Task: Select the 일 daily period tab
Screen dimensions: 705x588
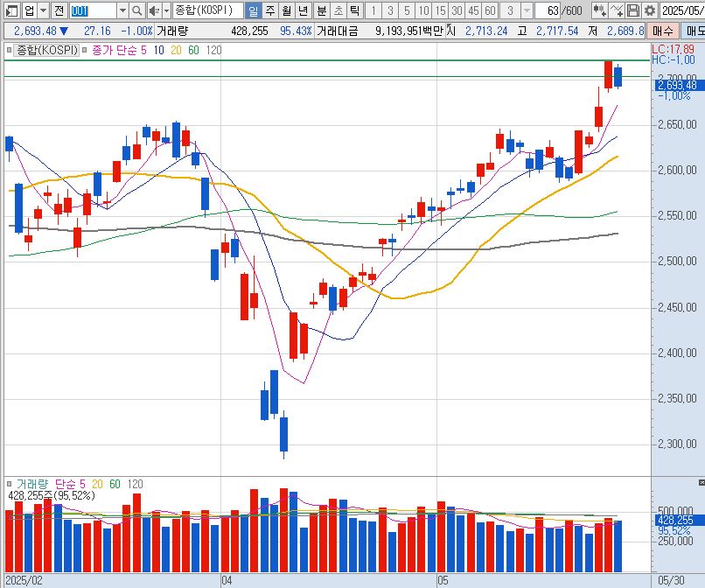Action: pos(253,10)
